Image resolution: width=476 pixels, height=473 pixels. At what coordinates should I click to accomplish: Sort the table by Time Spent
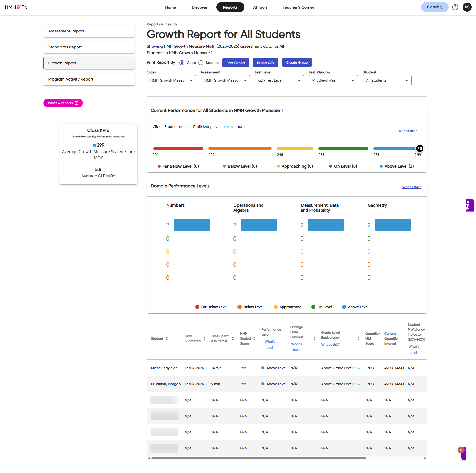(233, 339)
